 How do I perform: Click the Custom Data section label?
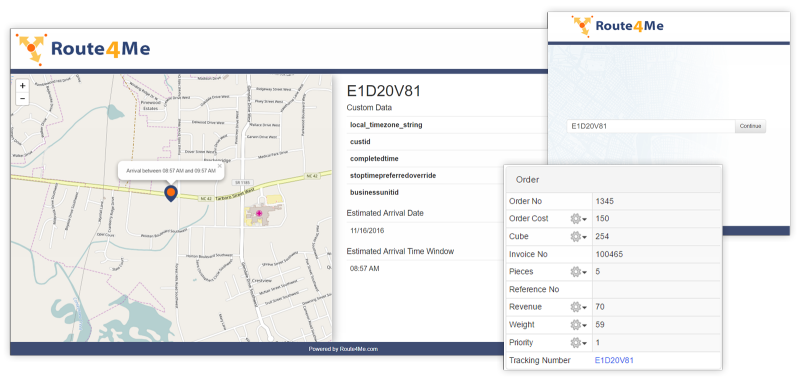(369, 108)
